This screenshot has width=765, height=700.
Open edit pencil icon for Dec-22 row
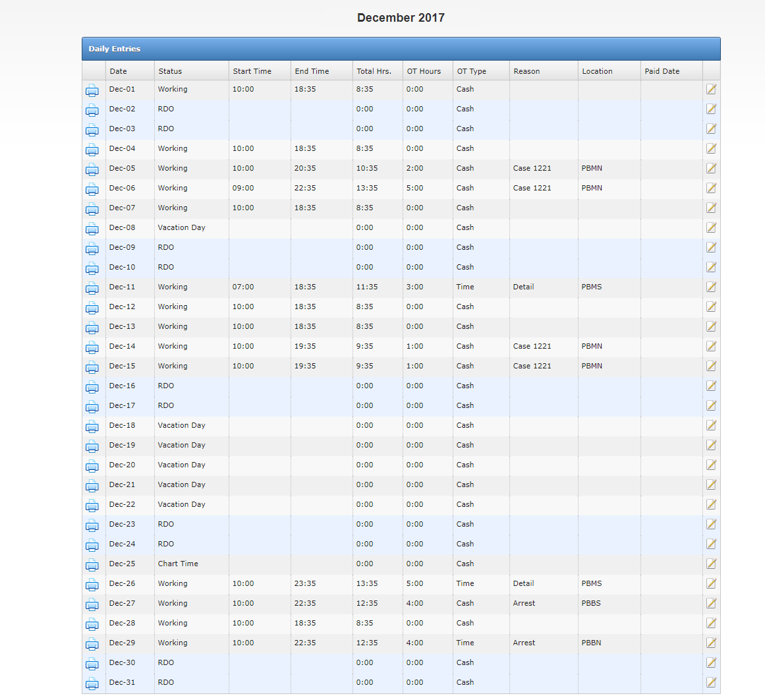711,505
